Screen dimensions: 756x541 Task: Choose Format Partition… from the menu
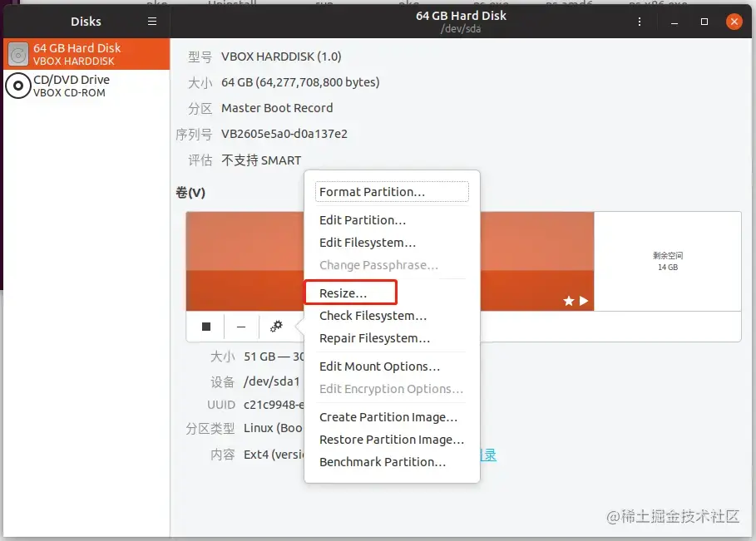coord(392,192)
